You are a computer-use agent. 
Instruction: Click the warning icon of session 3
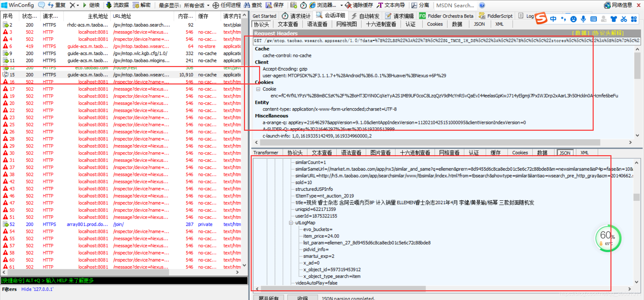pos(5,32)
